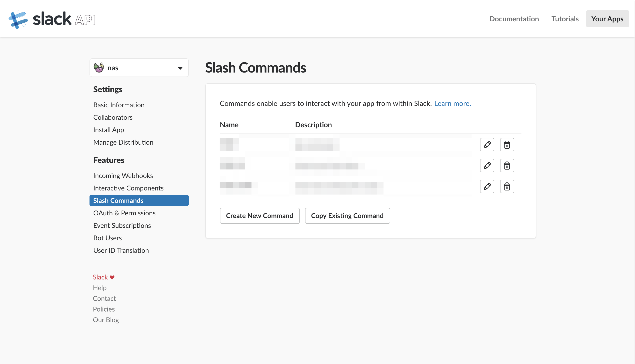Image resolution: width=635 pixels, height=364 pixels.
Task: Click the Slack API logo
Action: coord(52,19)
